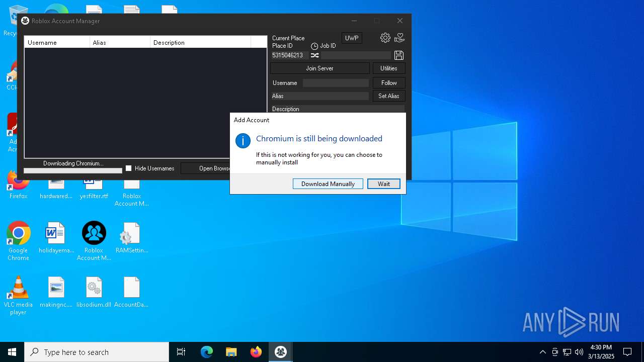Click the Username input field
This screenshot has height=362, width=644.
tap(336, 83)
